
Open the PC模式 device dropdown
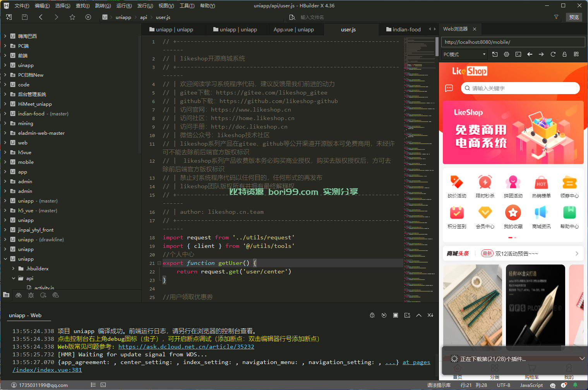465,54
